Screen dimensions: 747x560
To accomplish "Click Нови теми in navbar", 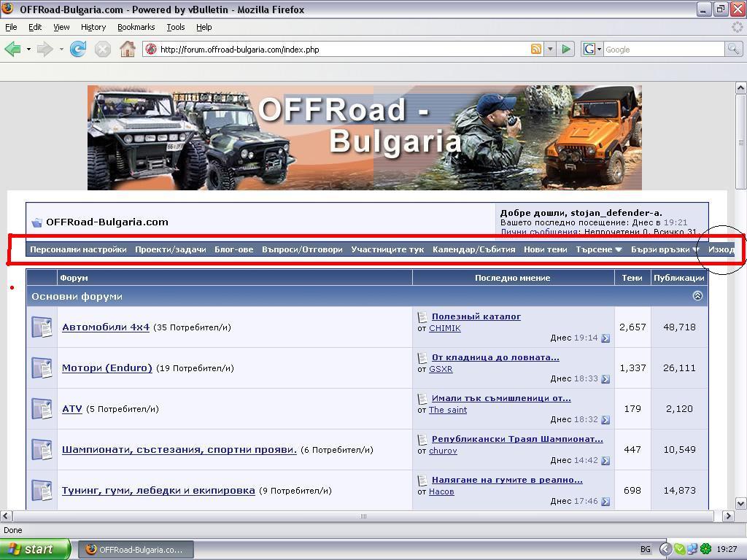I will click(x=545, y=249).
